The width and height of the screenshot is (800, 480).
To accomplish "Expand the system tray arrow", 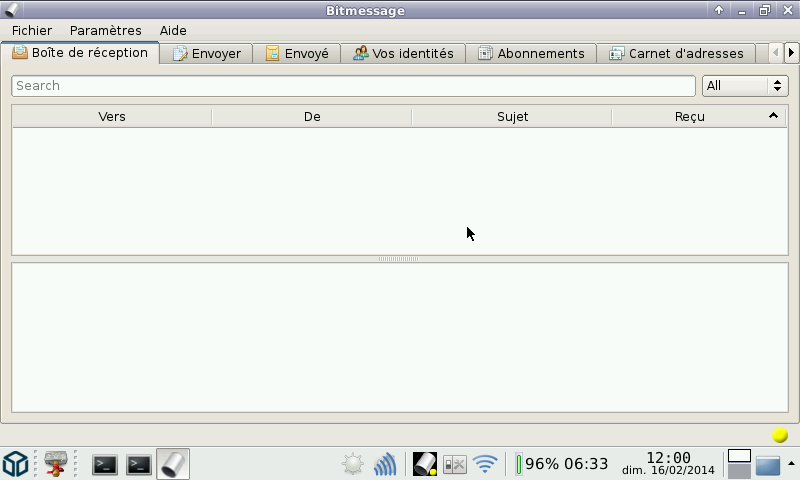I will tap(791, 463).
